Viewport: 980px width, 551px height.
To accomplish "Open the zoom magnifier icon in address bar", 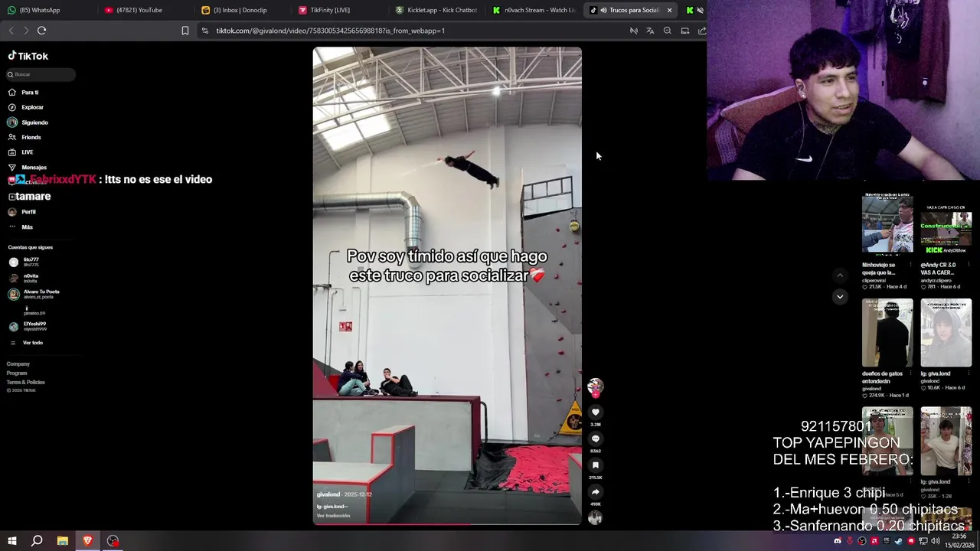I will coord(668,31).
